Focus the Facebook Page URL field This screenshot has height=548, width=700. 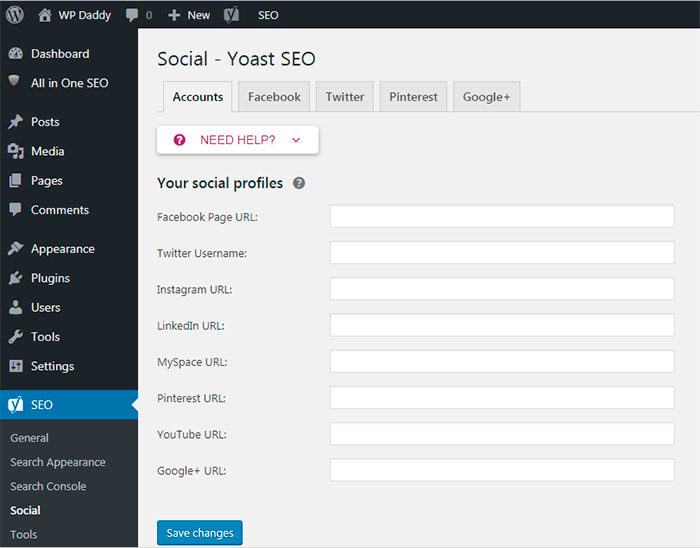[x=502, y=216]
